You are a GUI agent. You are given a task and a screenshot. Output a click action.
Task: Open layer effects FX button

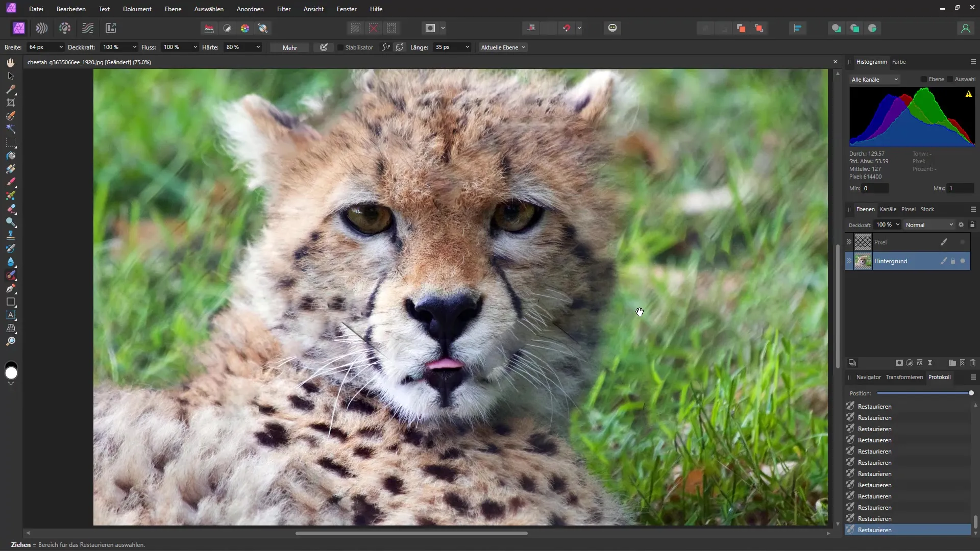point(920,363)
